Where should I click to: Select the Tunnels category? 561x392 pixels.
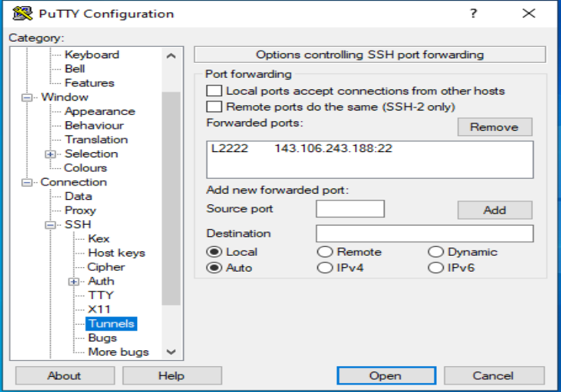111,324
